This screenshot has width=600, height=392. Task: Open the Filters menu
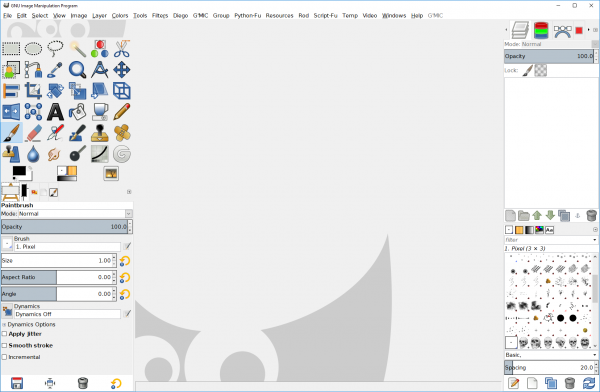160,15
